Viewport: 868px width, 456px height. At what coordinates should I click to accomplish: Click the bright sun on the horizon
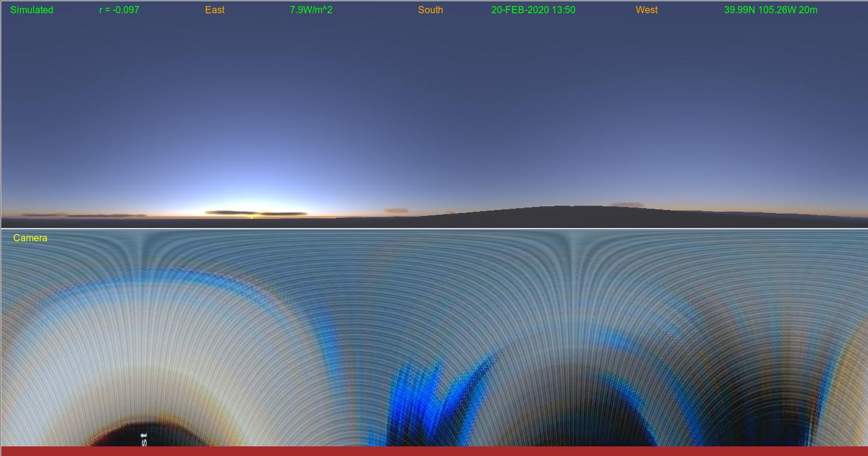click(252, 215)
